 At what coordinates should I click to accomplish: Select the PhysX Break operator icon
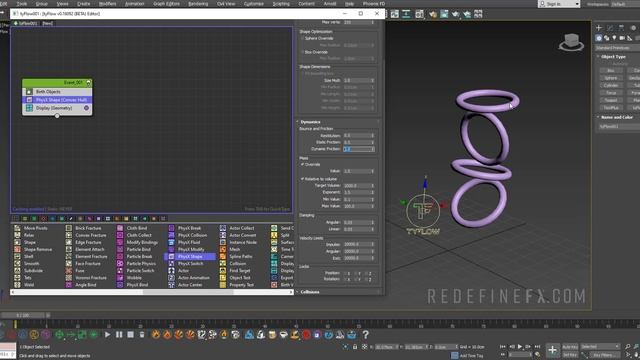(171, 228)
